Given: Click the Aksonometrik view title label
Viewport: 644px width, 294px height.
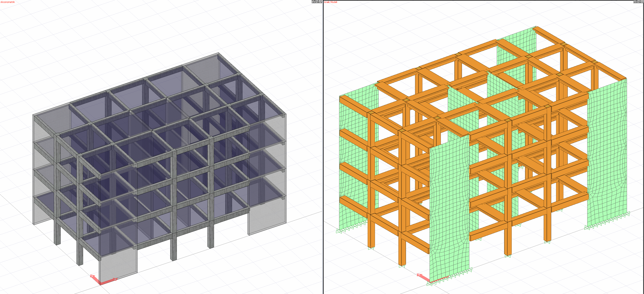Looking at the screenshot, I should click(8, 2).
